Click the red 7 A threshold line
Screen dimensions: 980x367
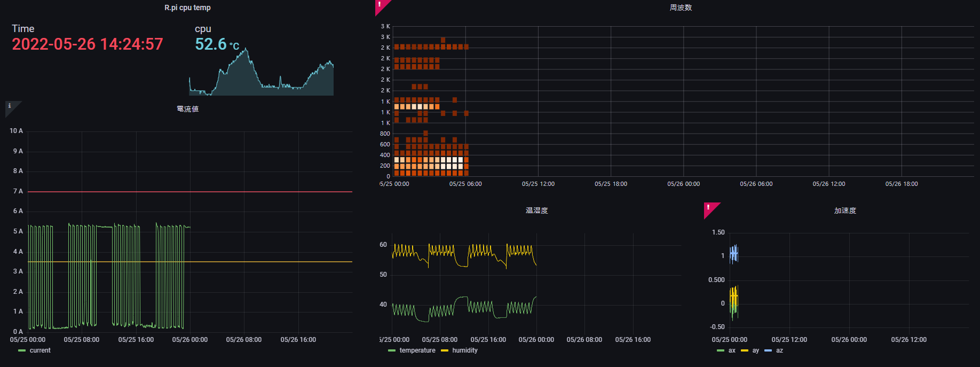(190, 192)
